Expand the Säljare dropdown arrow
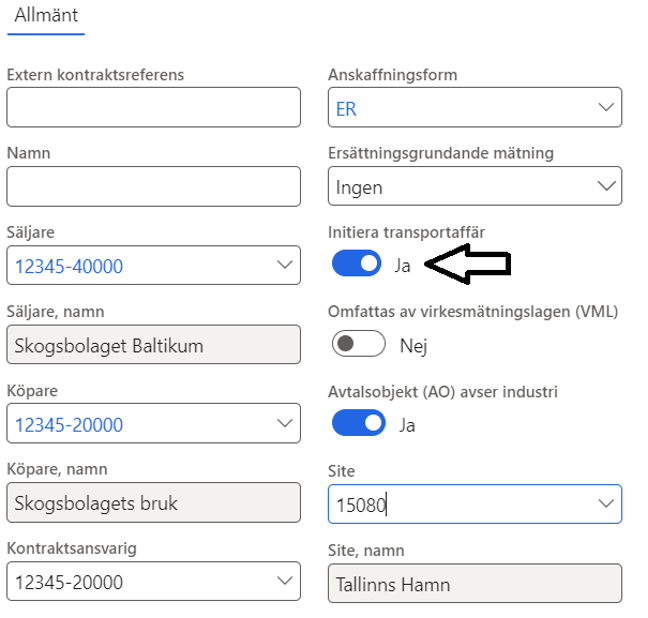The width and height of the screenshot is (648, 618). pyautogui.click(x=285, y=265)
